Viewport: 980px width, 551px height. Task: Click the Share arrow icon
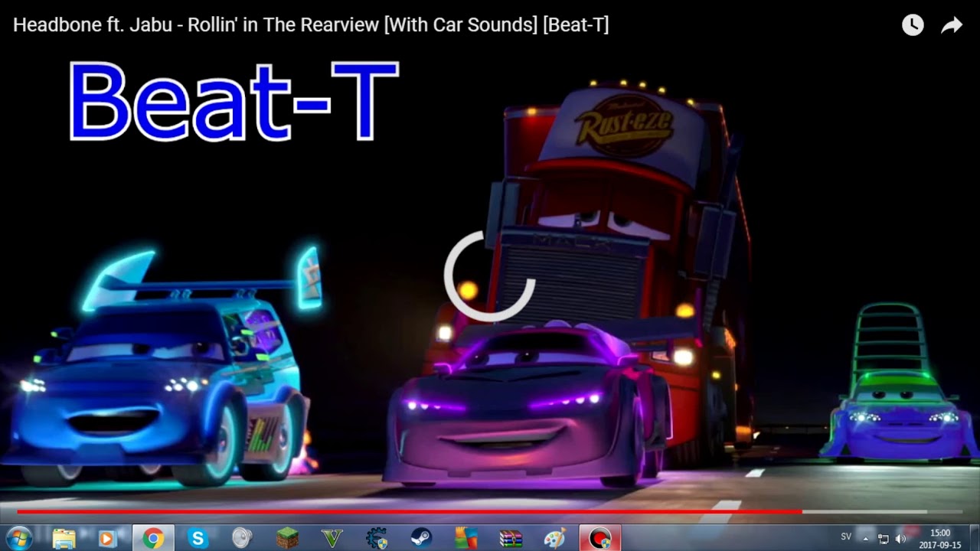pyautogui.click(x=952, y=25)
